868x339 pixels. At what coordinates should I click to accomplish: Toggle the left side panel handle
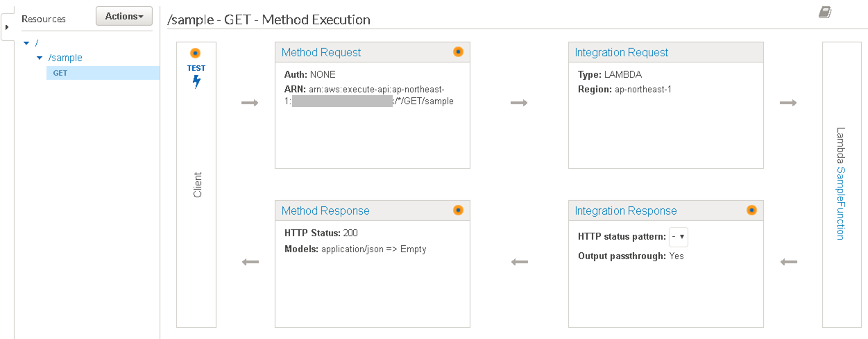[x=6, y=27]
